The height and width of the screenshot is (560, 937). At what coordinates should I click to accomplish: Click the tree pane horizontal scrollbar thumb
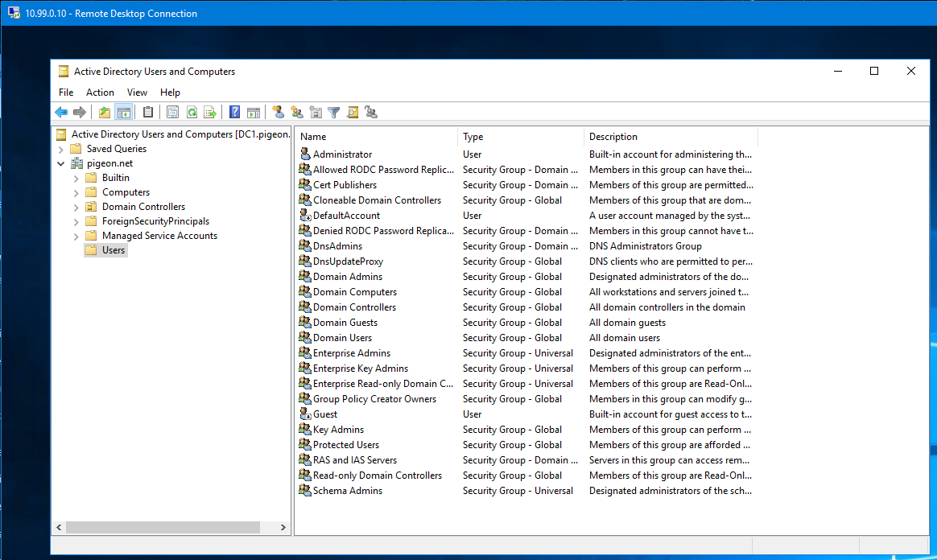[163, 527]
